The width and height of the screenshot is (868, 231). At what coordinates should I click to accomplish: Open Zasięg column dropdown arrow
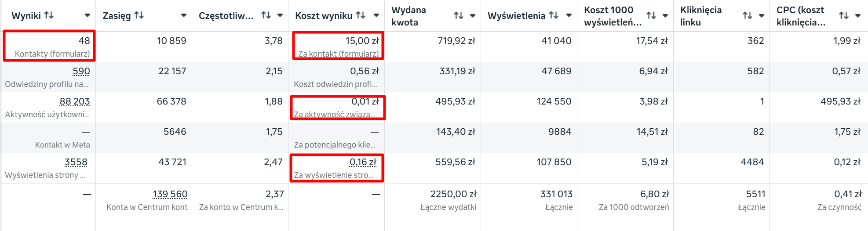[x=184, y=16]
